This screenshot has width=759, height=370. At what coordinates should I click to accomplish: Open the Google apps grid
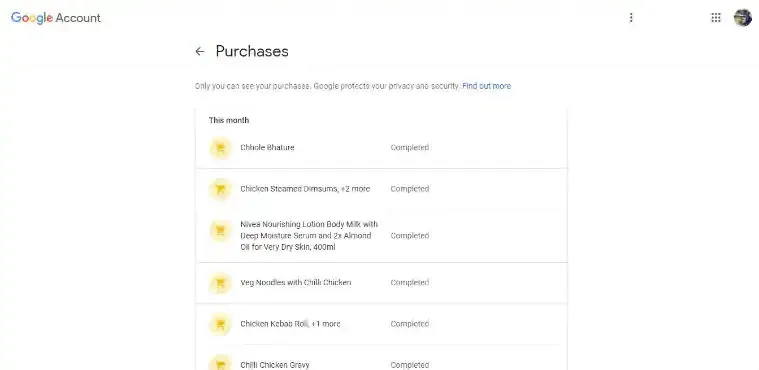(715, 18)
